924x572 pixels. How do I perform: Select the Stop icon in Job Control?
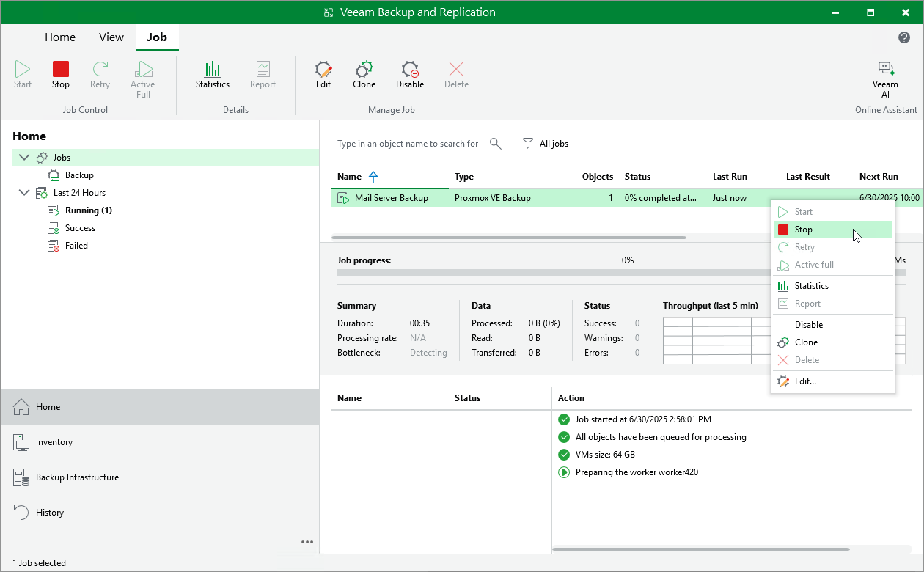pos(60,73)
